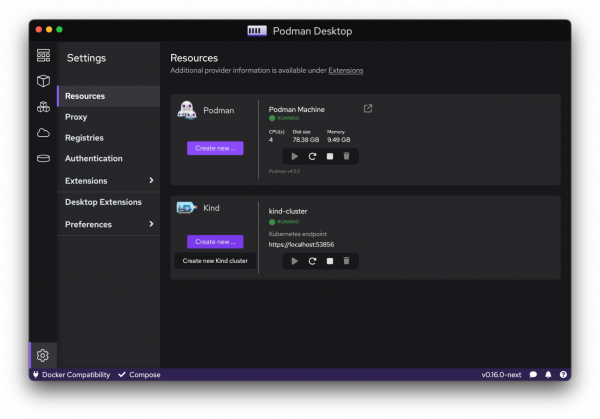
Task: Stop the Podman Machine
Action: click(329, 156)
